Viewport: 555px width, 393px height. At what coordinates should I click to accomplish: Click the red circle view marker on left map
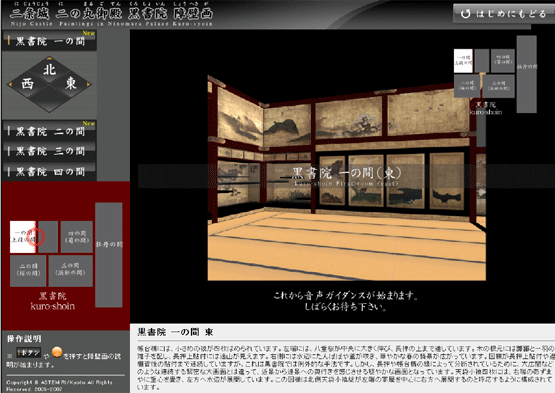point(36,237)
